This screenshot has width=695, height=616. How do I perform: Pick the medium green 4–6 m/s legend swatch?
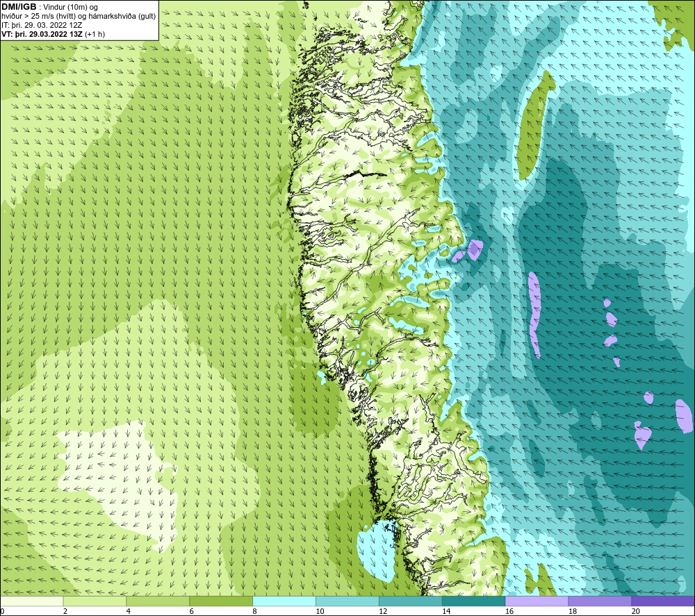158,601
